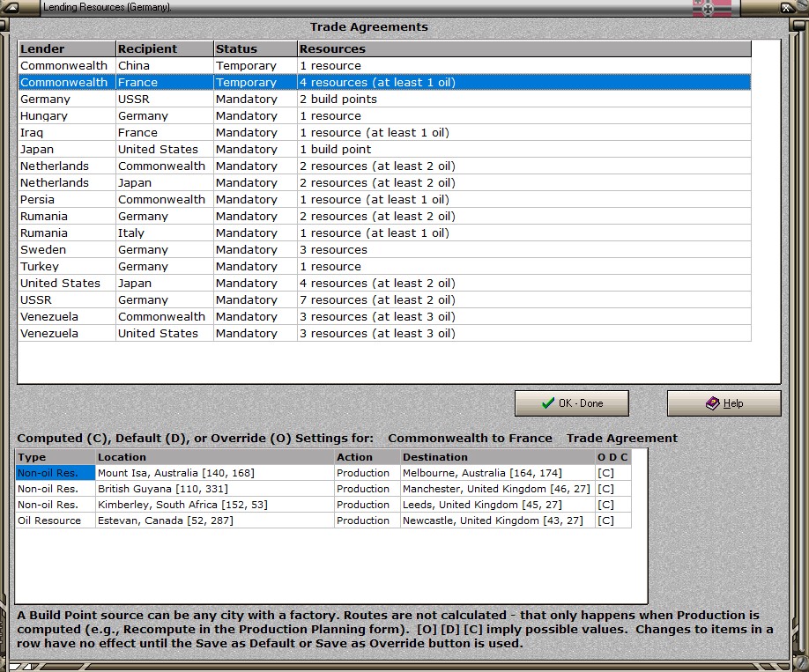Select the Turkey to Germany row

(384, 267)
